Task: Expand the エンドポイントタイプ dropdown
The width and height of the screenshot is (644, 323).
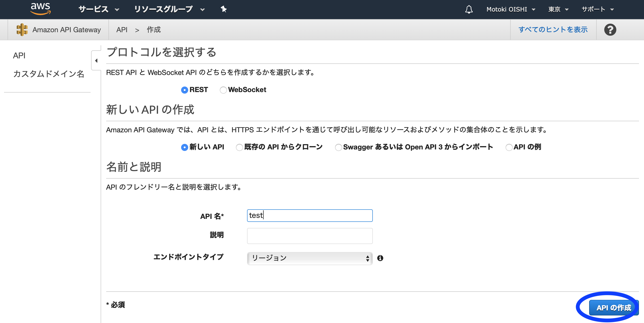Action: [x=309, y=258]
